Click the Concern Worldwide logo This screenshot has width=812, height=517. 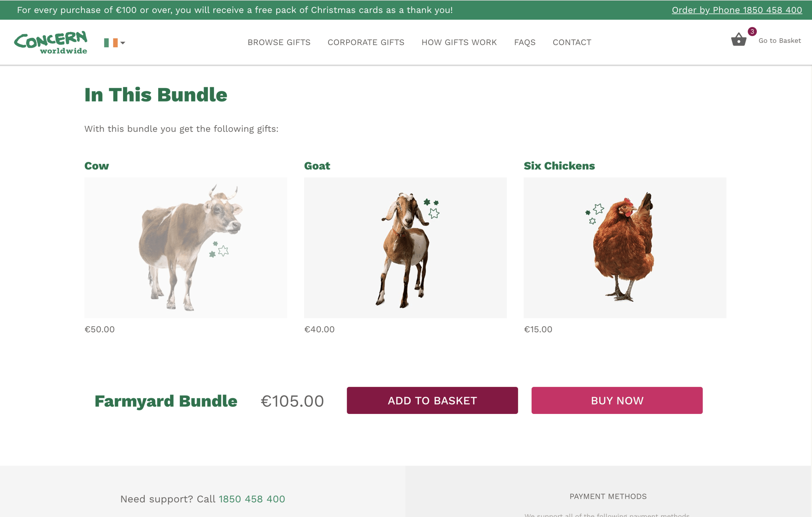(x=50, y=43)
